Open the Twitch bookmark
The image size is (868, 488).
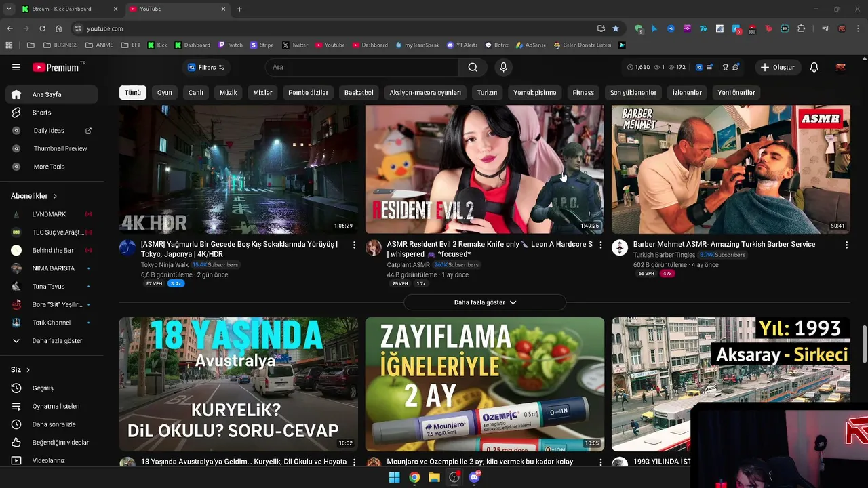[x=231, y=45]
